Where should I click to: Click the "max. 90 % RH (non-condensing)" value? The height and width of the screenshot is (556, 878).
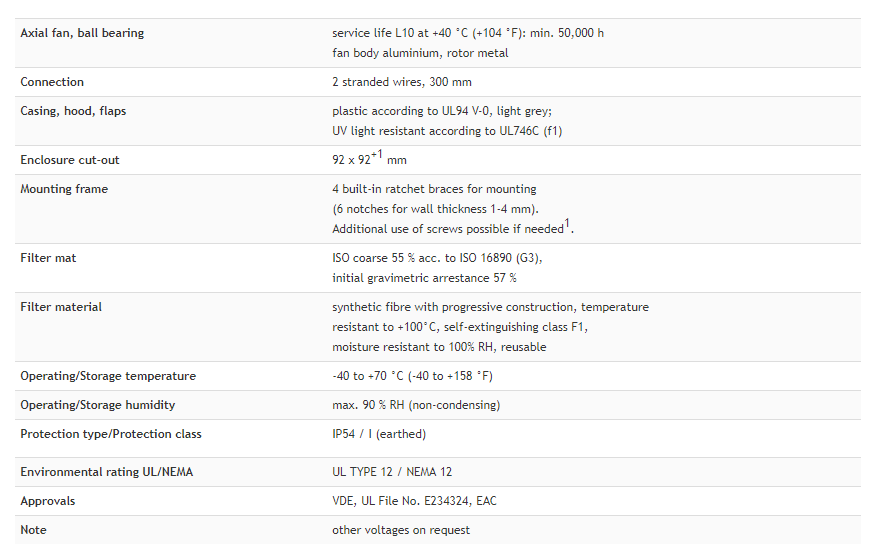[x=416, y=405]
